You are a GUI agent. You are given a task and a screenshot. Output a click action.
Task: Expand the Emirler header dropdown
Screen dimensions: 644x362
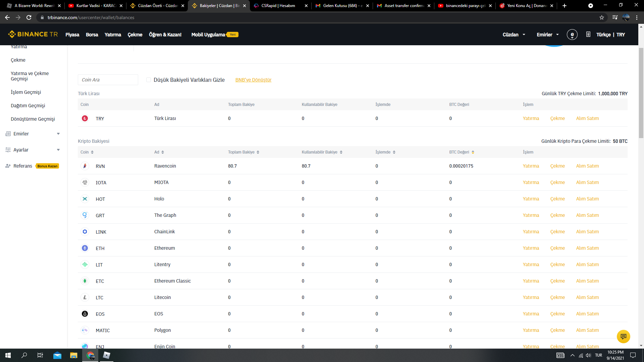pyautogui.click(x=548, y=35)
